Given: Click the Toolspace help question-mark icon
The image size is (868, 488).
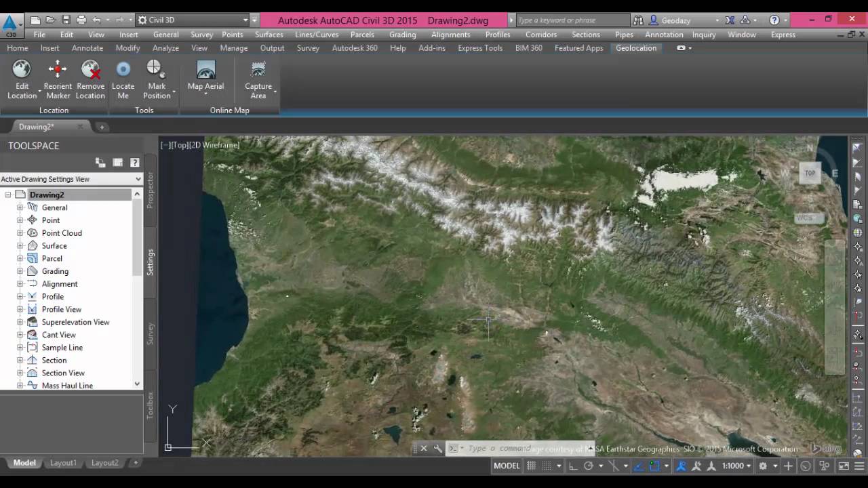Looking at the screenshot, I should point(134,163).
